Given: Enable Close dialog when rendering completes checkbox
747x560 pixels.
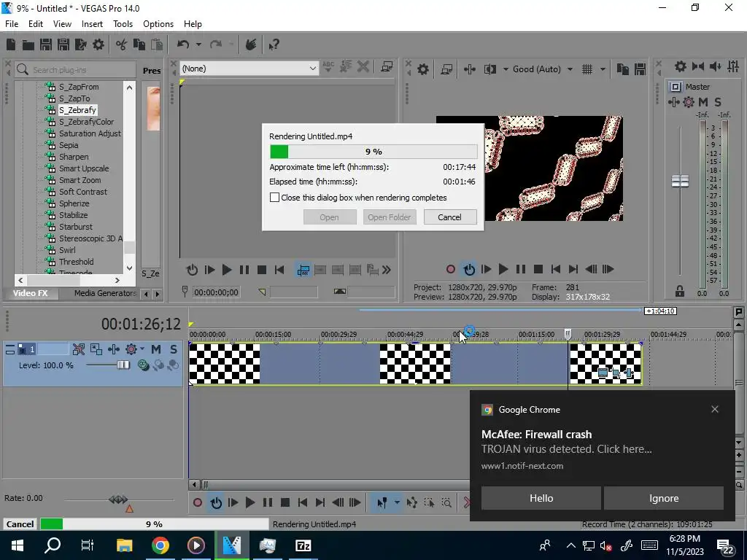Looking at the screenshot, I should coord(274,197).
